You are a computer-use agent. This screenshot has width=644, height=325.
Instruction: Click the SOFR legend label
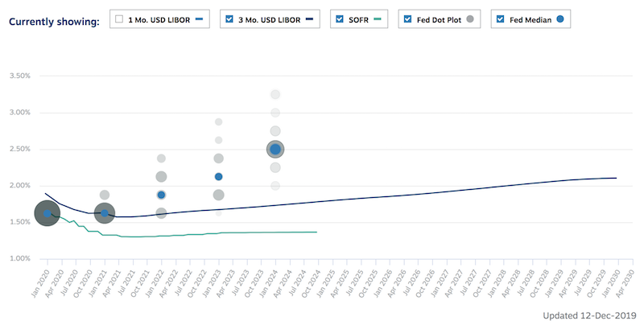click(x=358, y=19)
